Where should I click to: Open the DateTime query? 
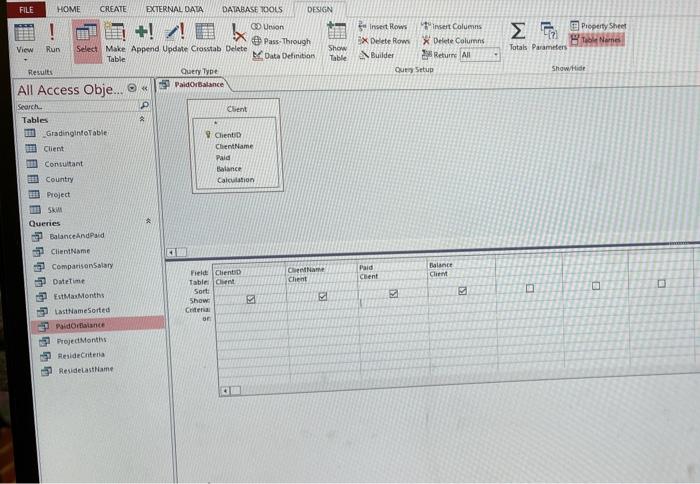[62, 281]
